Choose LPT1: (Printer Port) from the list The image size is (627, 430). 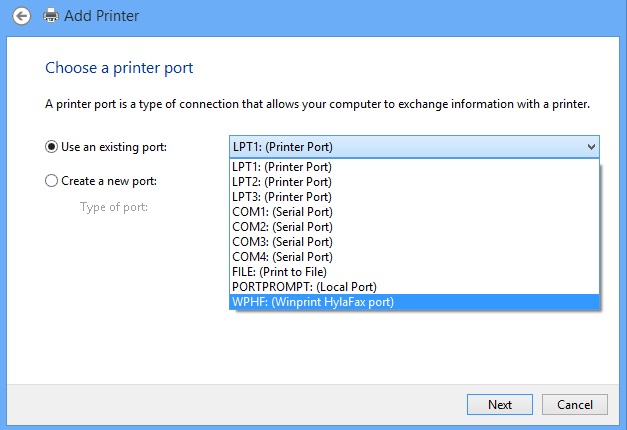pos(414,167)
